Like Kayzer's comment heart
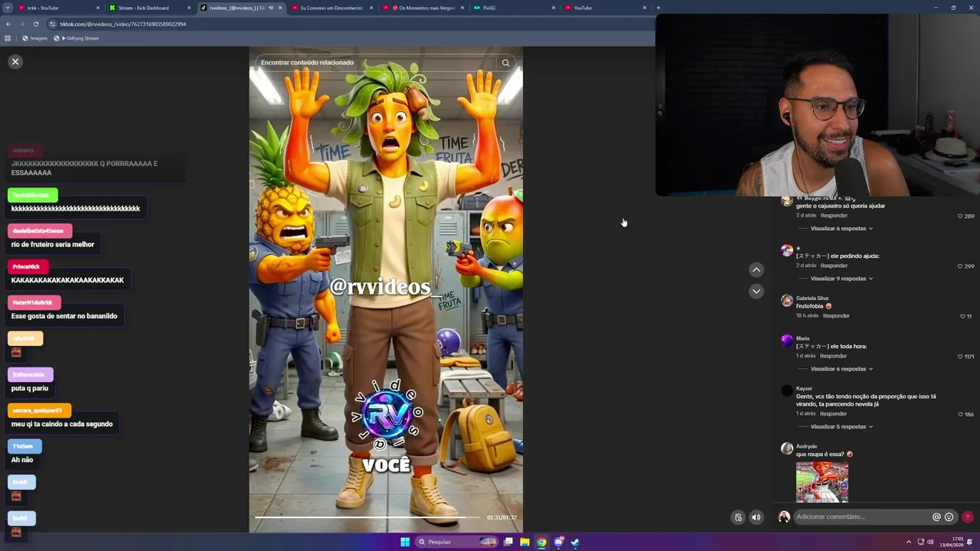Viewport: 980px width, 551px height. [x=960, y=414]
